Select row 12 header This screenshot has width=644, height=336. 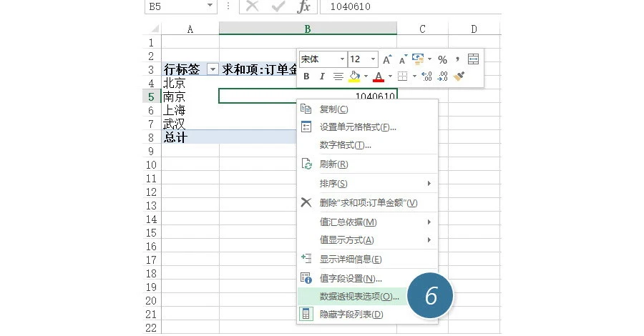tap(151, 192)
